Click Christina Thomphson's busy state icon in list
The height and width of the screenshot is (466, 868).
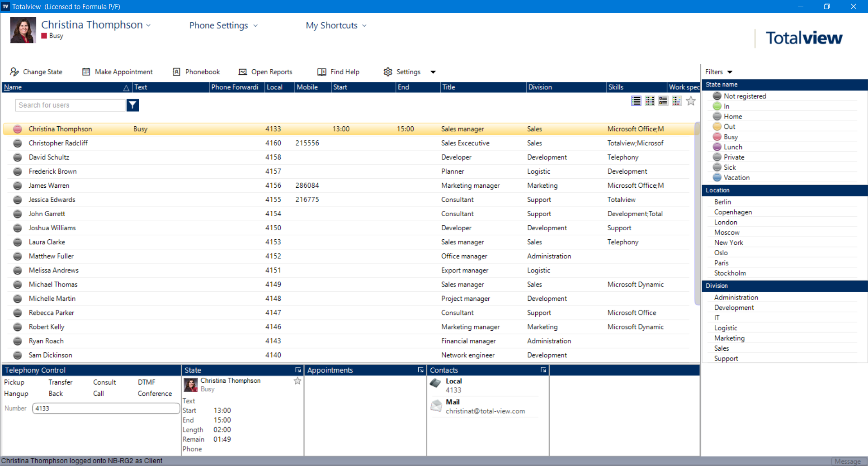pos(18,129)
